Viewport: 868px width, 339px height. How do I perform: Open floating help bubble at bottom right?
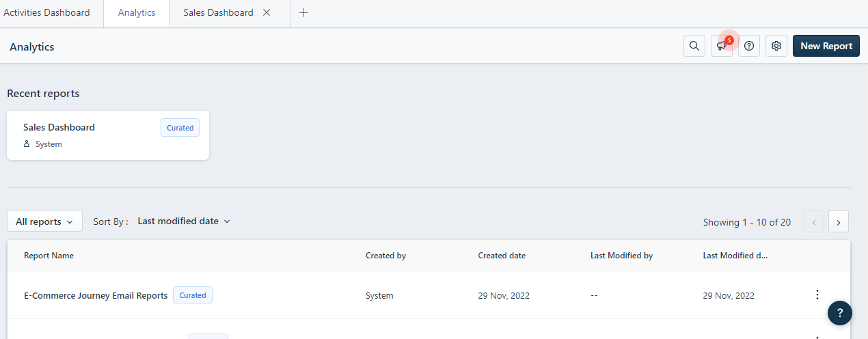tap(840, 312)
